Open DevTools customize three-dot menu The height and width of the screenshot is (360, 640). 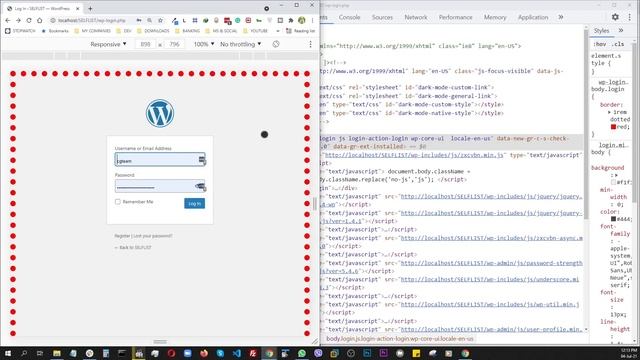pos(630,17)
